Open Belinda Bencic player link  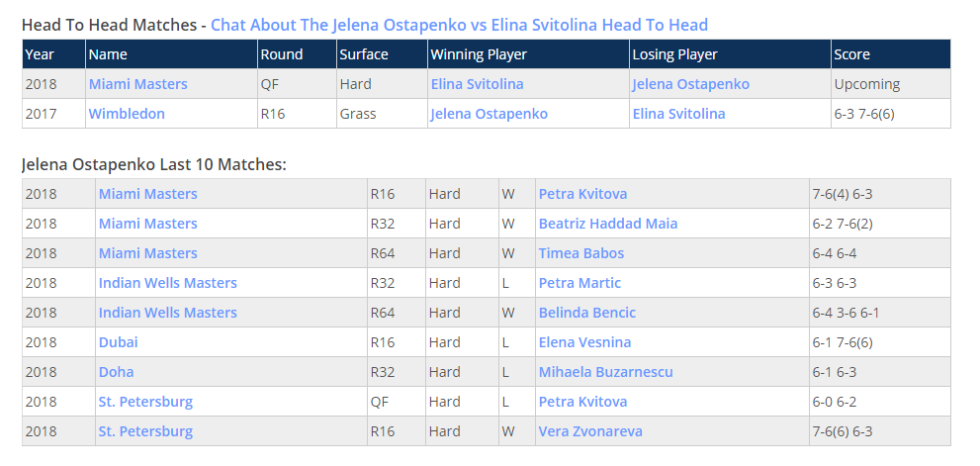pos(586,313)
